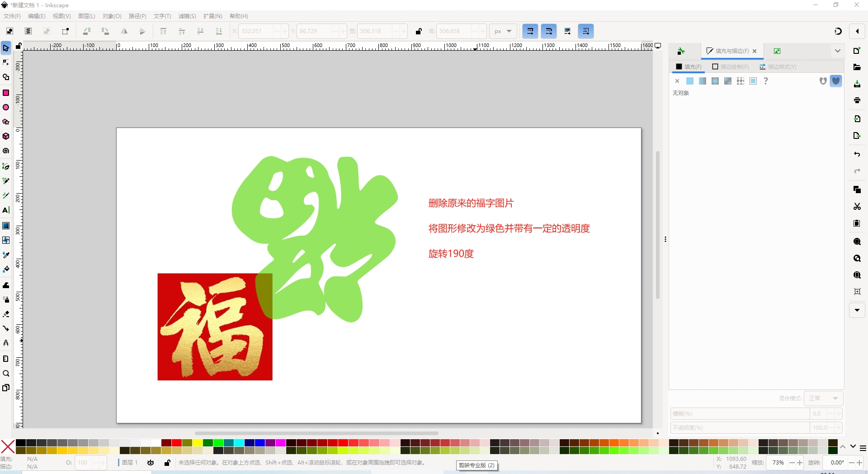Expand the dock panel chevron menu
Image resolution: width=868 pixels, height=474 pixels.
[837, 51]
